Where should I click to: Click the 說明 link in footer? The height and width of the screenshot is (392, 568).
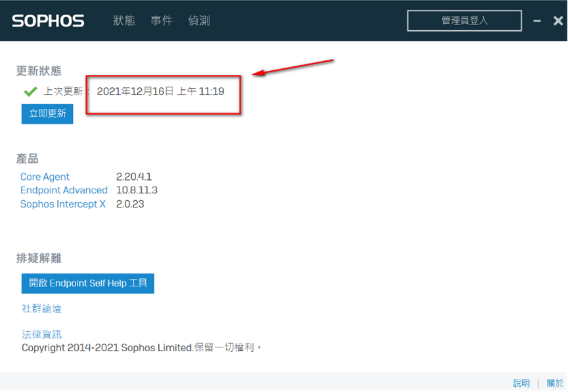[521, 383]
